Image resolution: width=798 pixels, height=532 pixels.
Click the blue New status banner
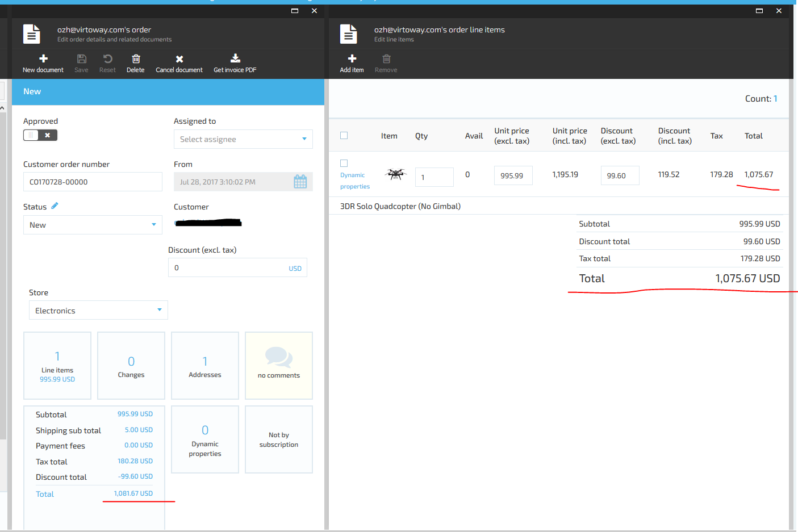pos(168,91)
